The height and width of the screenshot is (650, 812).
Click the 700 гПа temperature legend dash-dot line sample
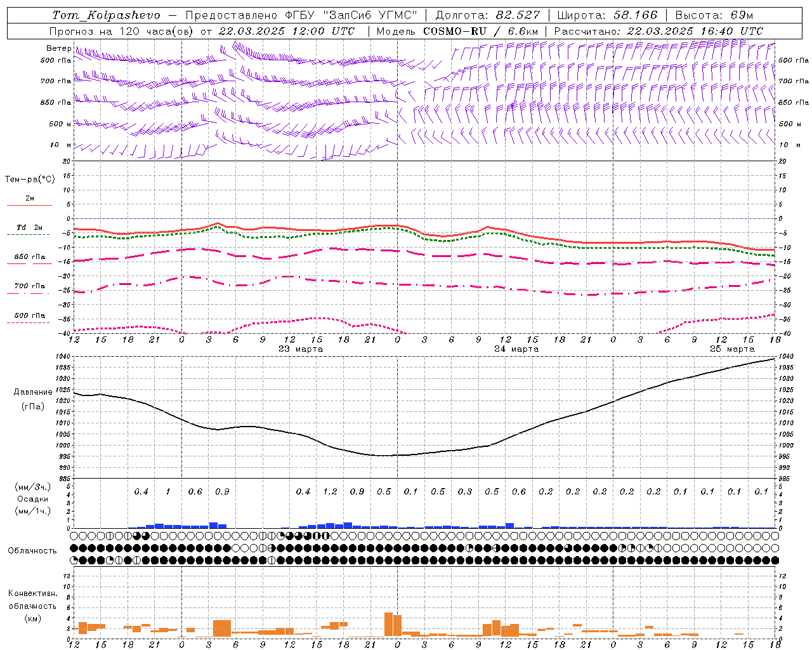tap(29, 293)
